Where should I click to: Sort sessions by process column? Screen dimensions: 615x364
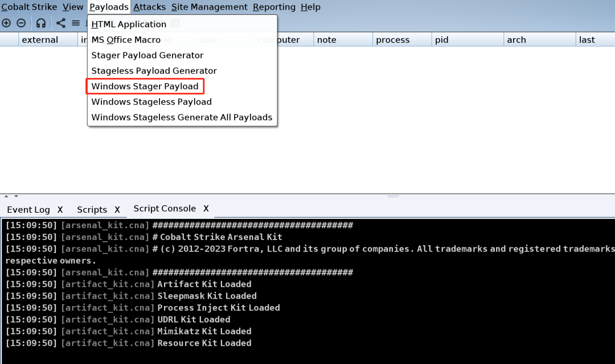pyautogui.click(x=402, y=40)
